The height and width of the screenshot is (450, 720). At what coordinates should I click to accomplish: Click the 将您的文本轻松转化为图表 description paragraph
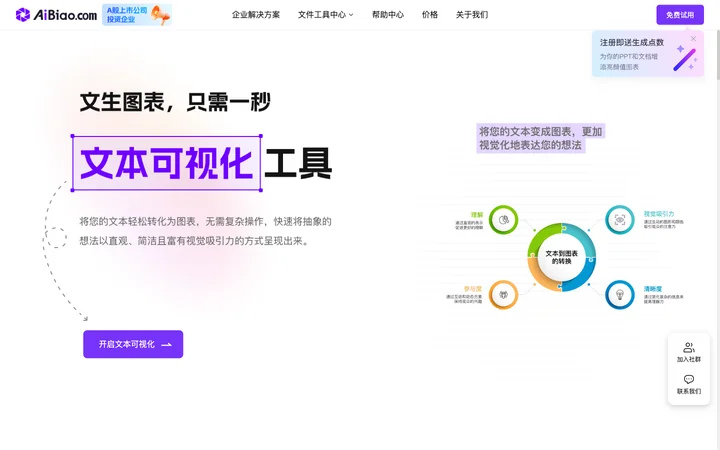click(x=205, y=231)
